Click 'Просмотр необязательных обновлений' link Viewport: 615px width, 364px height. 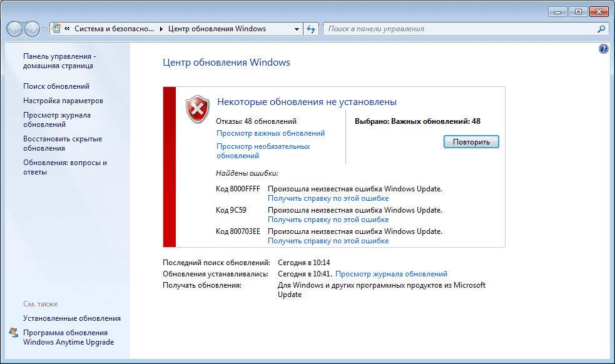coord(263,151)
